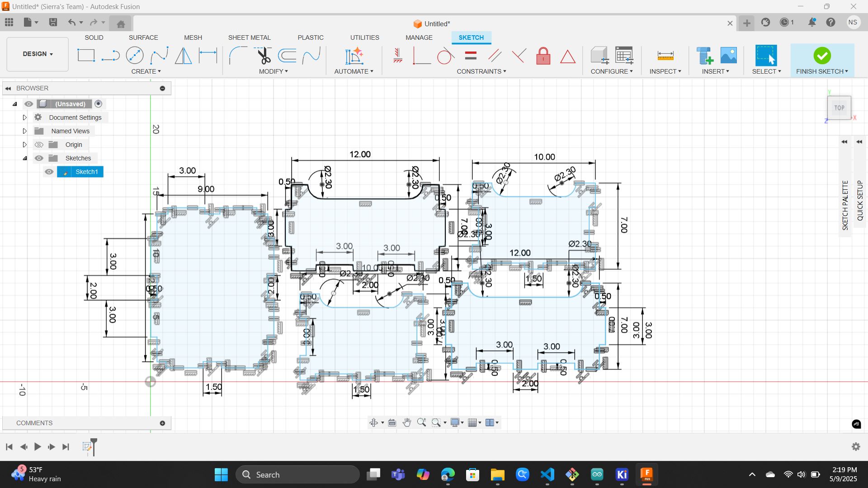868x488 pixels.
Task: Click the Insert Derive icon
Action: 704,56
